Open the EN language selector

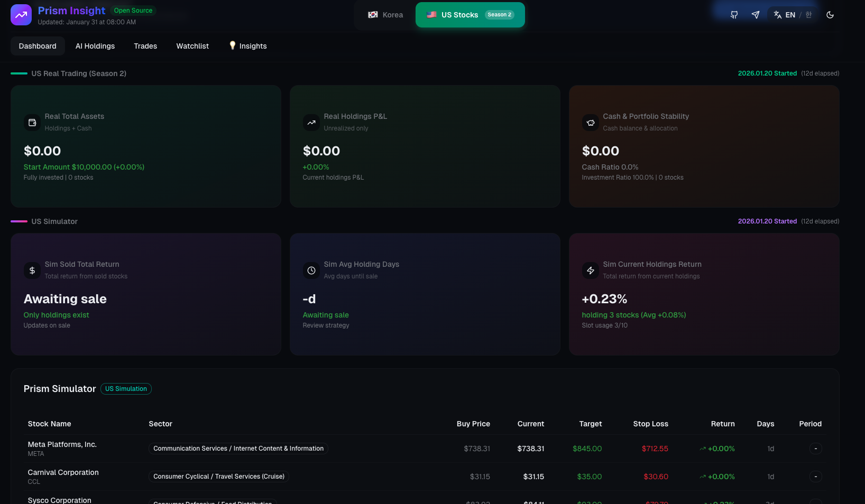click(790, 15)
